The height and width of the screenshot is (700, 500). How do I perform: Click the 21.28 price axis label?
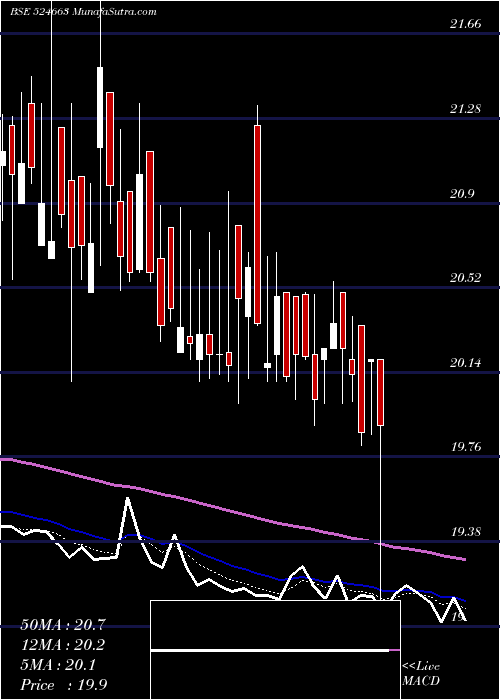pos(466,108)
